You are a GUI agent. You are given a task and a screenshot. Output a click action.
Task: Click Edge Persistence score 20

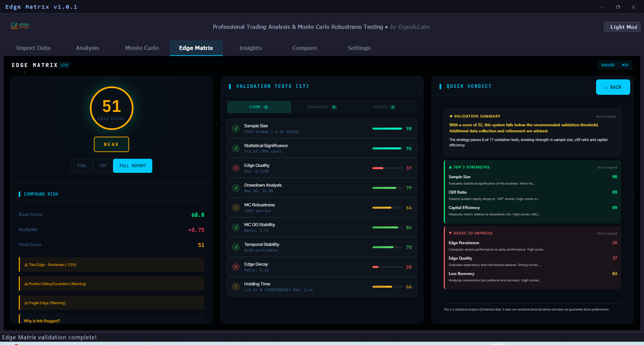[614, 243]
